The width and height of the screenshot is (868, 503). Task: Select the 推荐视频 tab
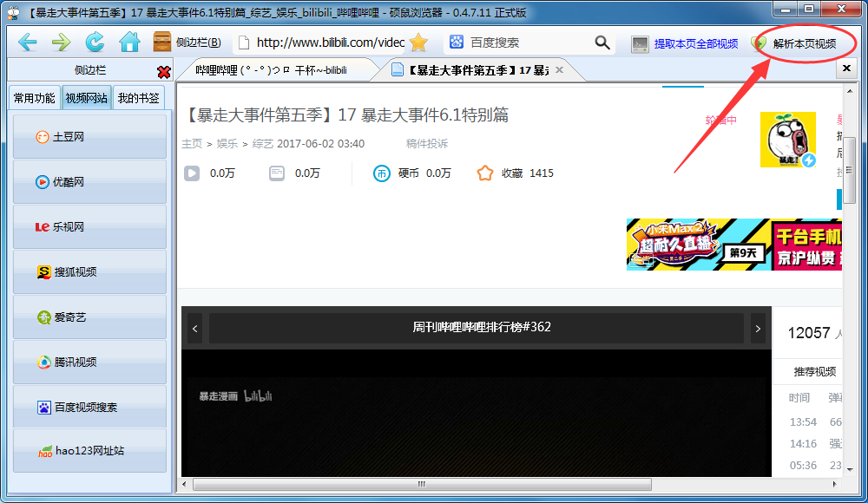tap(815, 372)
